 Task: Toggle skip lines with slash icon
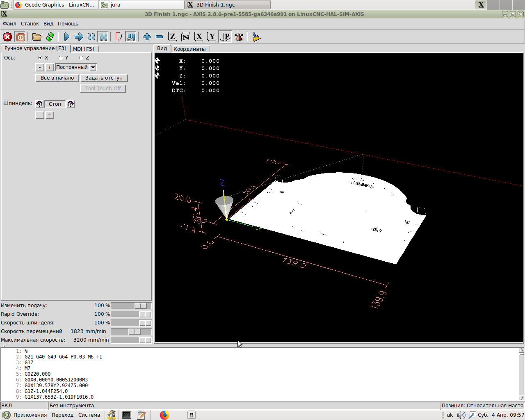[x=119, y=37]
